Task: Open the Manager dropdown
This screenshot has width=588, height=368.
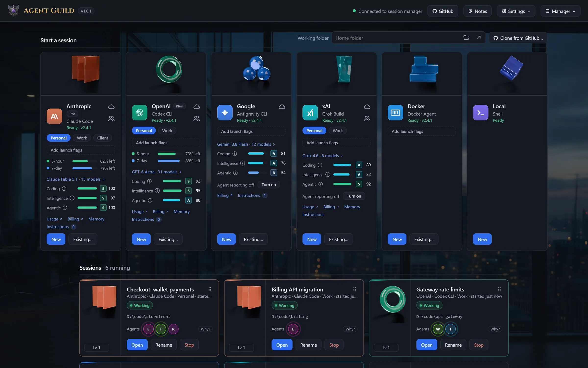Action: coord(560,11)
